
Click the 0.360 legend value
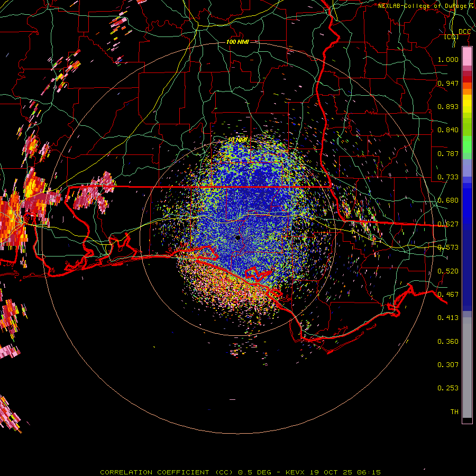point(448,342)
